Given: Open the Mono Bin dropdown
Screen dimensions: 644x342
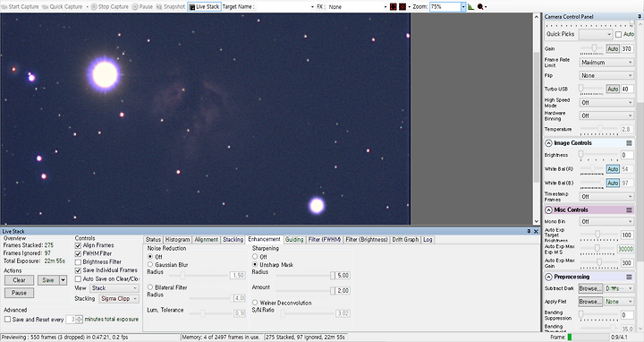Looking at the screenshot, I should click(606, 221).
